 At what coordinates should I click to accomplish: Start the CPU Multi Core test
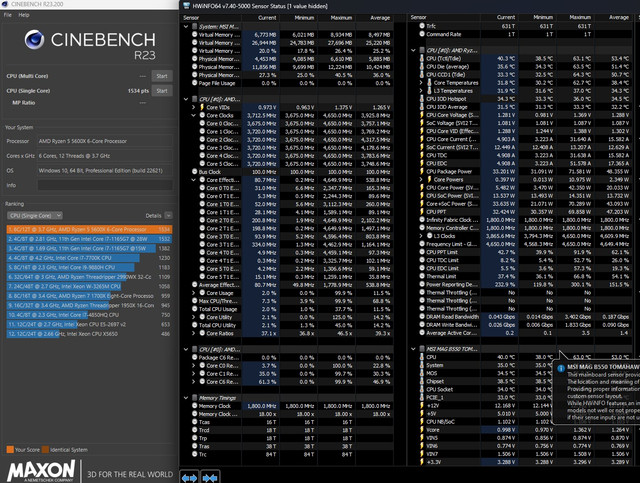pyautogui.click(x=162, y=76)
